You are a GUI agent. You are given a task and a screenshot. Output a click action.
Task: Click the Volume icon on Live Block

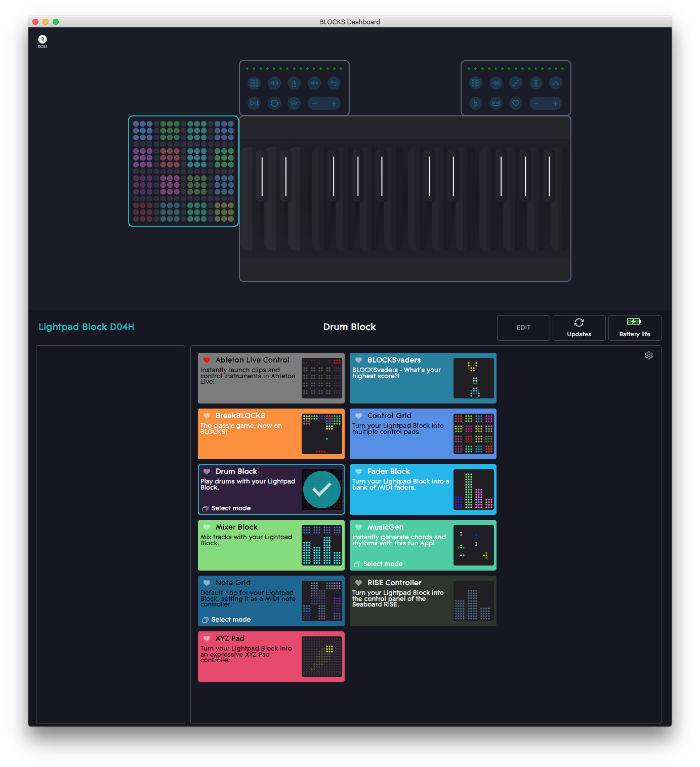coord(496,83)
